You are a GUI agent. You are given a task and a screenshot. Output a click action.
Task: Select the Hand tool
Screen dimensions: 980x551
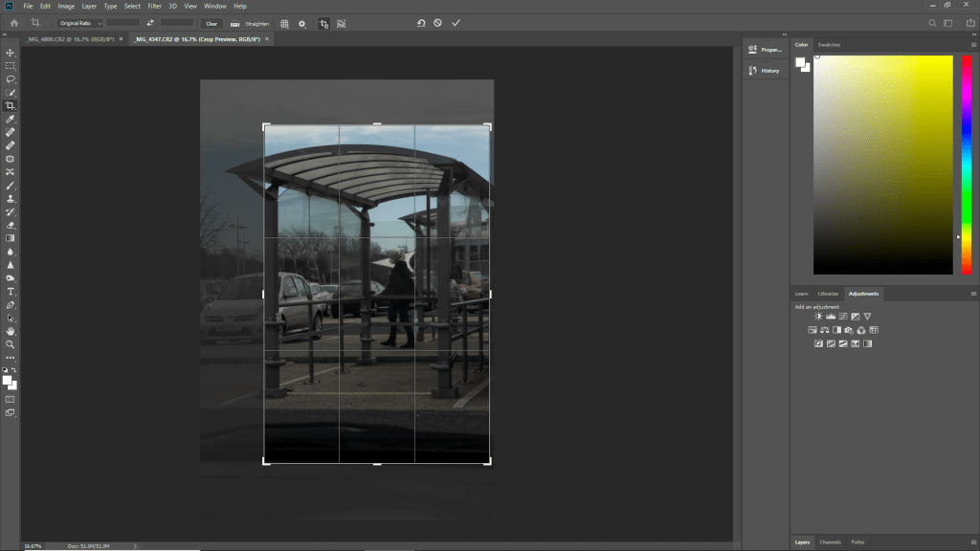click(11, 331)
